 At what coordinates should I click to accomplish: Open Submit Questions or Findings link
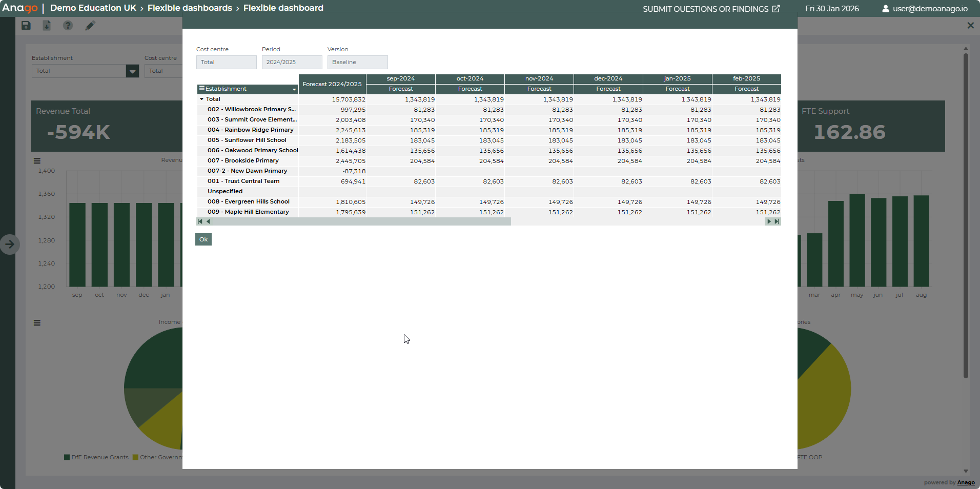tap(711, 9)
